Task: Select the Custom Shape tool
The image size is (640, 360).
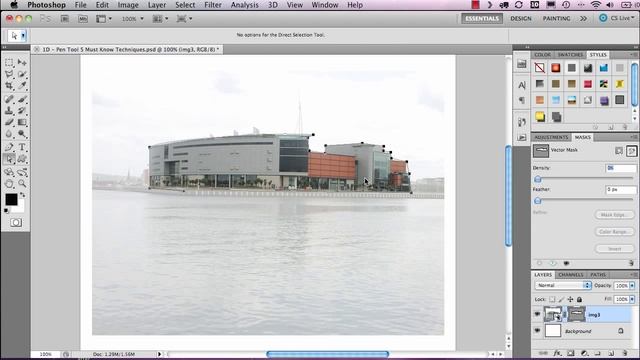Action: coord(22,159)
